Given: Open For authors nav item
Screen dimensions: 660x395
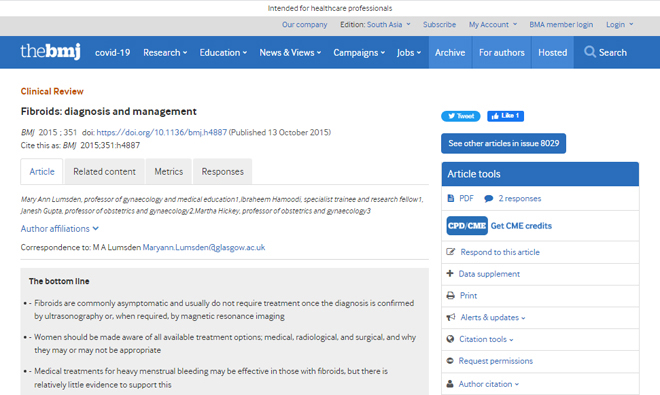Looking at the screenshot, I should point(502,52).
